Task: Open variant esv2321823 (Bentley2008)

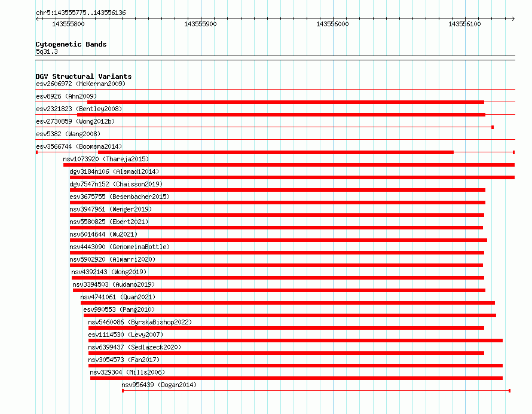Action: pyautogui.click(x=79, y=109)
